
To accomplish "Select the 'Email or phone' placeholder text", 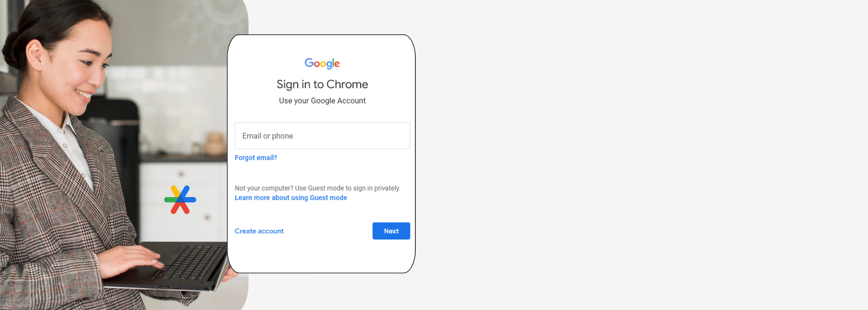I will 268,135.
